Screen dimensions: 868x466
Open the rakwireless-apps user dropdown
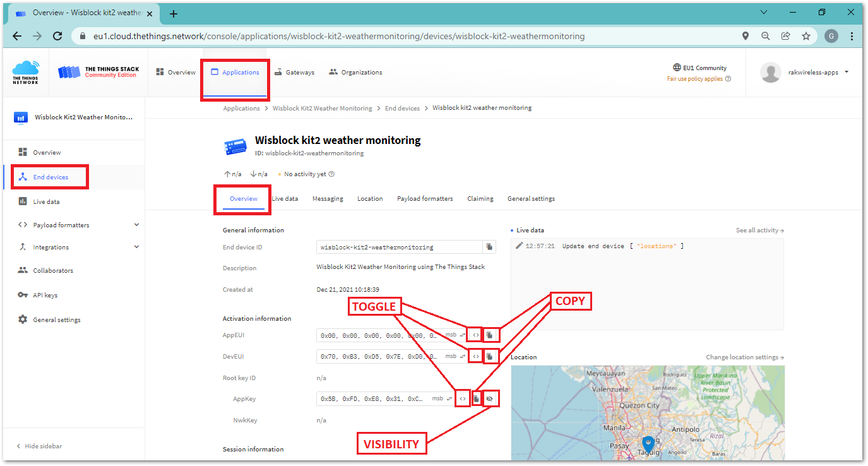click(x=846, y=72)
